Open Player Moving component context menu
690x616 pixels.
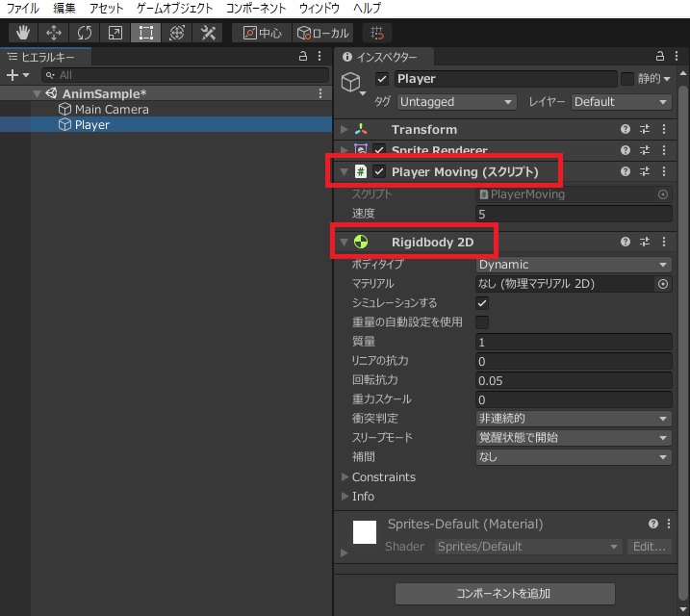click(664, 171)
